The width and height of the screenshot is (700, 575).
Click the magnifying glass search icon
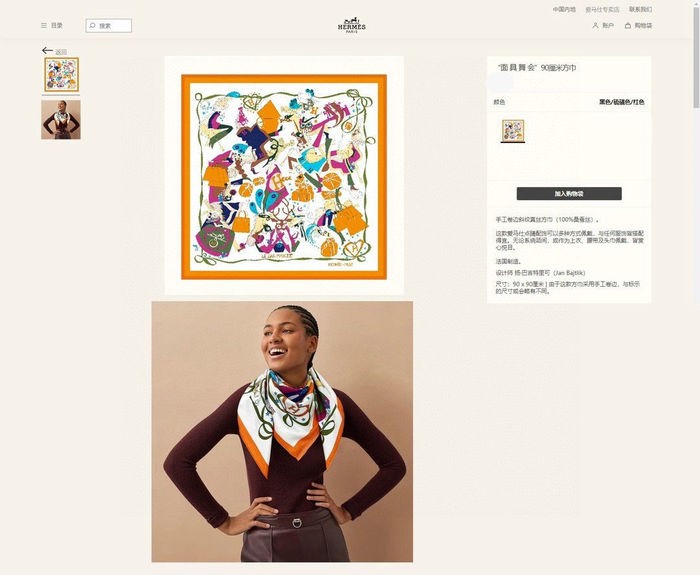(x=92, y=25)
